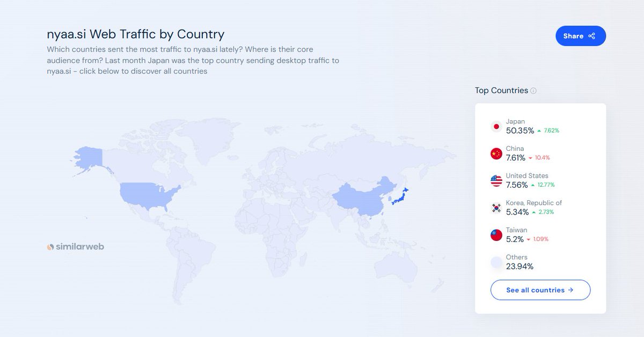Click Taiwan's 5.2% share value

(x=515, y=239)
